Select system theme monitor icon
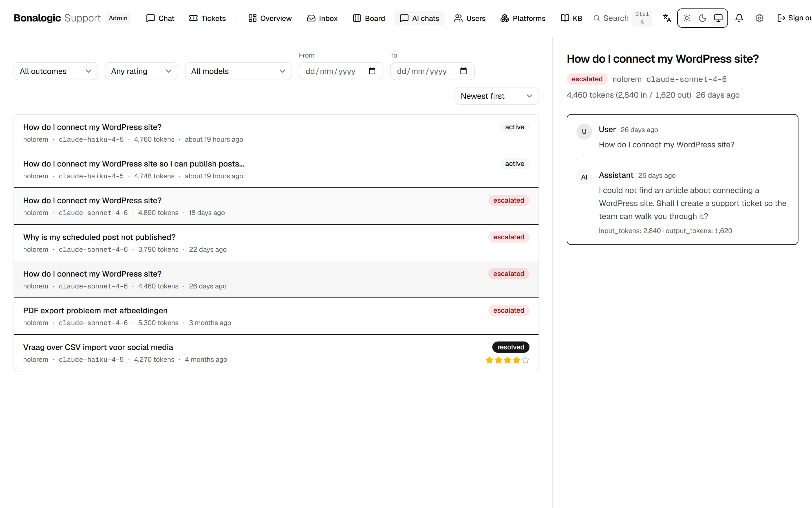 [718, 18]
